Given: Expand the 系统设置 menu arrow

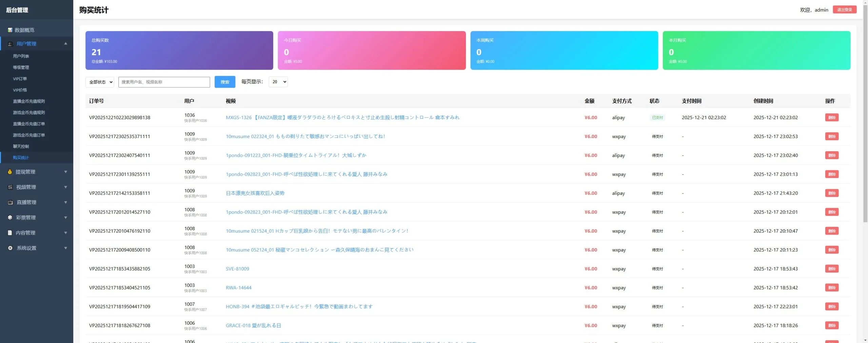Looking at the screenshot, I should [66, 248].
